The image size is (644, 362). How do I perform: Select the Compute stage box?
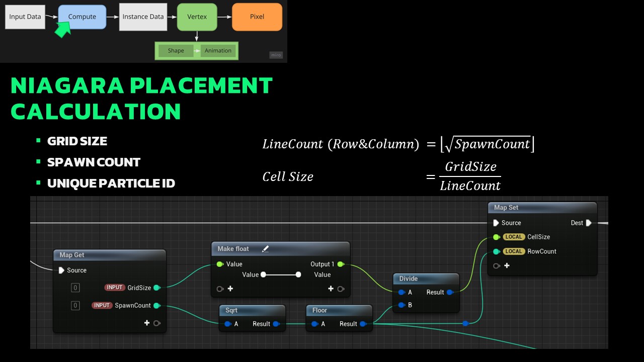tap(82, 17)
